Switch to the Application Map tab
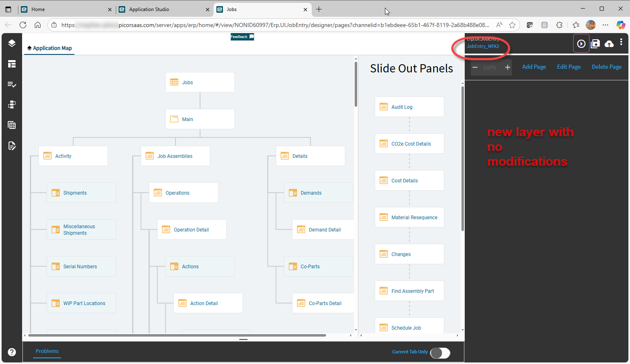The width and height of the screenshot is (630, 364). [49, 48]
